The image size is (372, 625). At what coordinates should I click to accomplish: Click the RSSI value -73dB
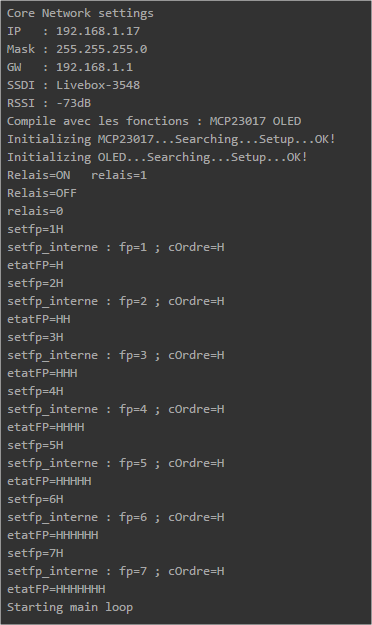point(73,103)
